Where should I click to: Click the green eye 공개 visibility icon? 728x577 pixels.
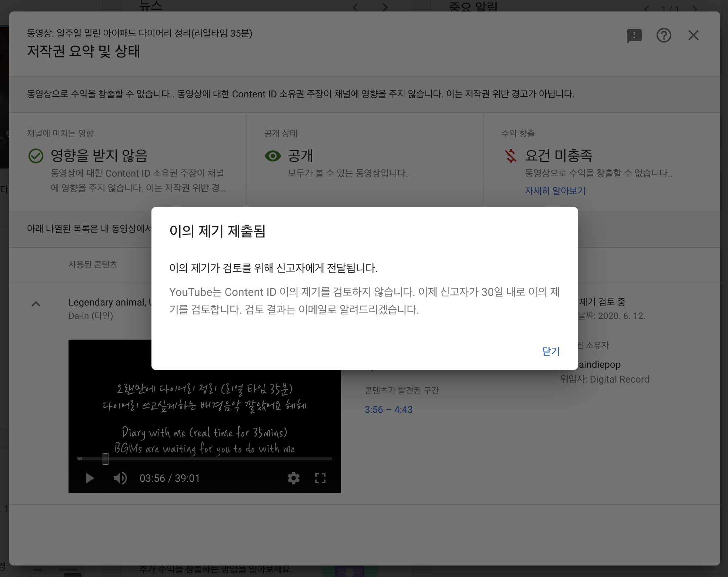coord(273,156)
